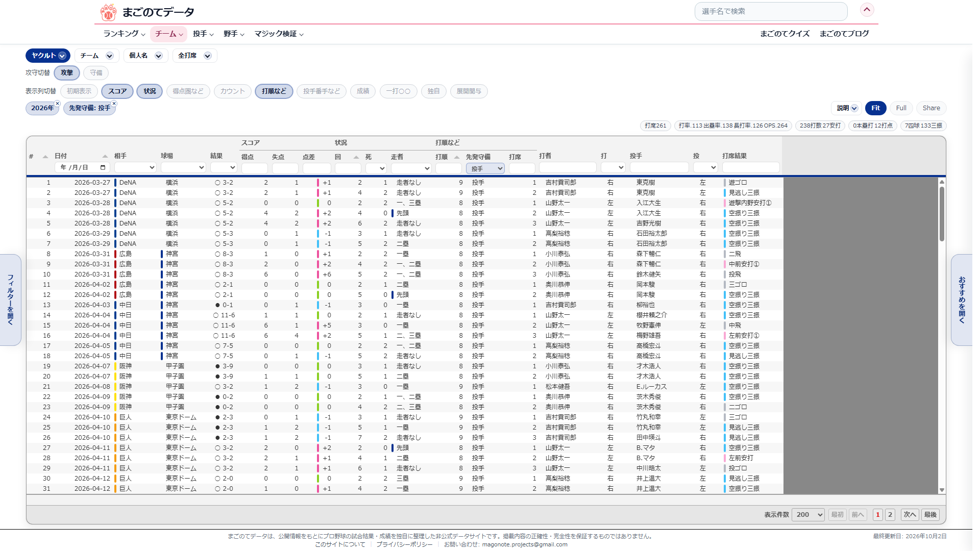Toggle スコア column group
The image size is (980, 551).
coord(117,91)
